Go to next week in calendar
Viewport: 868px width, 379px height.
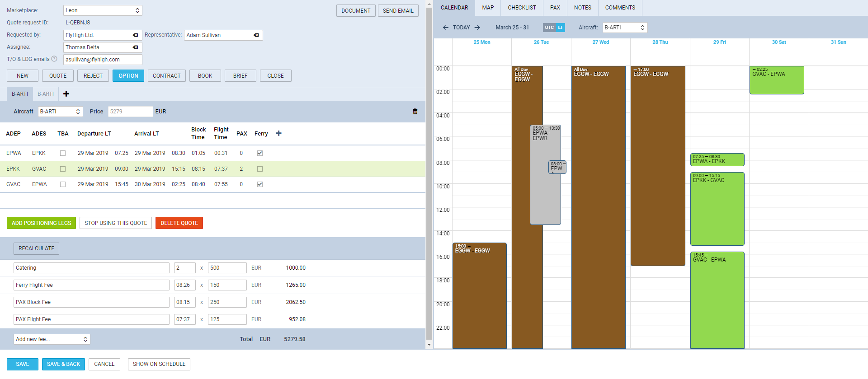pyautogui.click(x=477, y=28)
